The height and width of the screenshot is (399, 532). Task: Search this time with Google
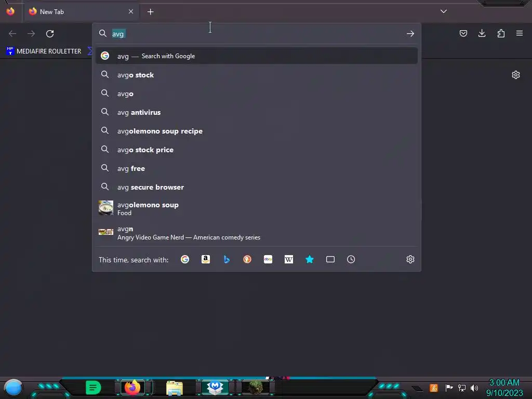[x=185, y=260]
